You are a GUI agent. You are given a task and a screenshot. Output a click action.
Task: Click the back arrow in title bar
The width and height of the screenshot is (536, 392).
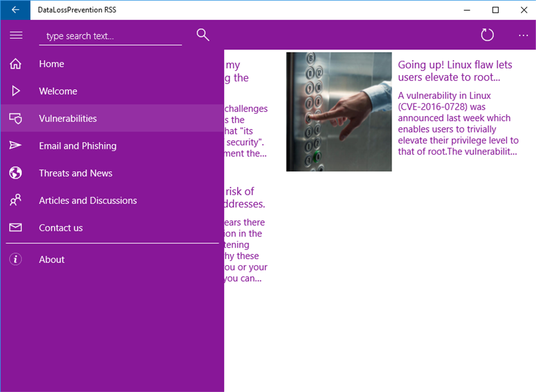coord(15,10)
